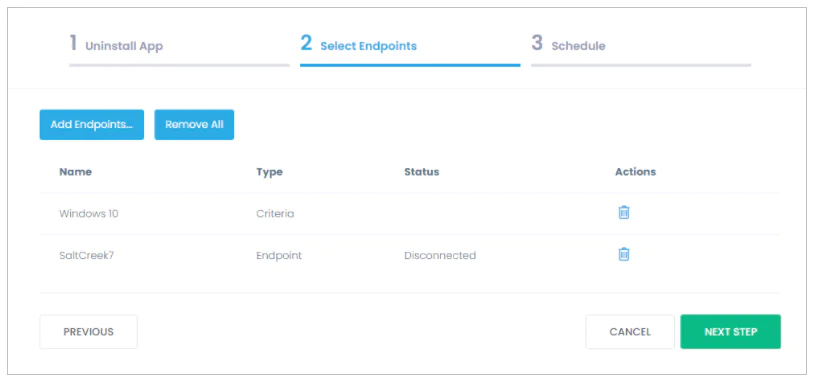Click the Remove All button
Screen dimensions: 813x384
194,125
